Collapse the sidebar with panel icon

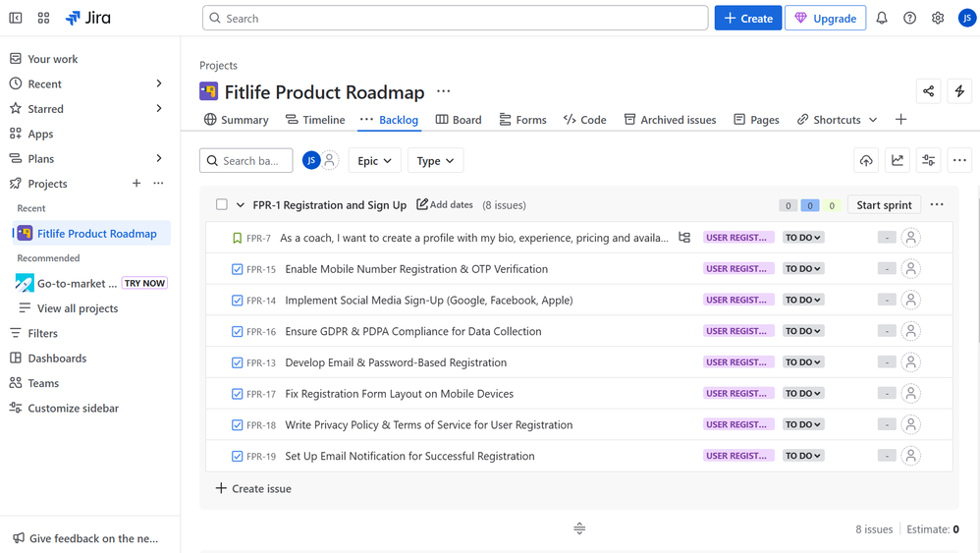coord(16,18)
